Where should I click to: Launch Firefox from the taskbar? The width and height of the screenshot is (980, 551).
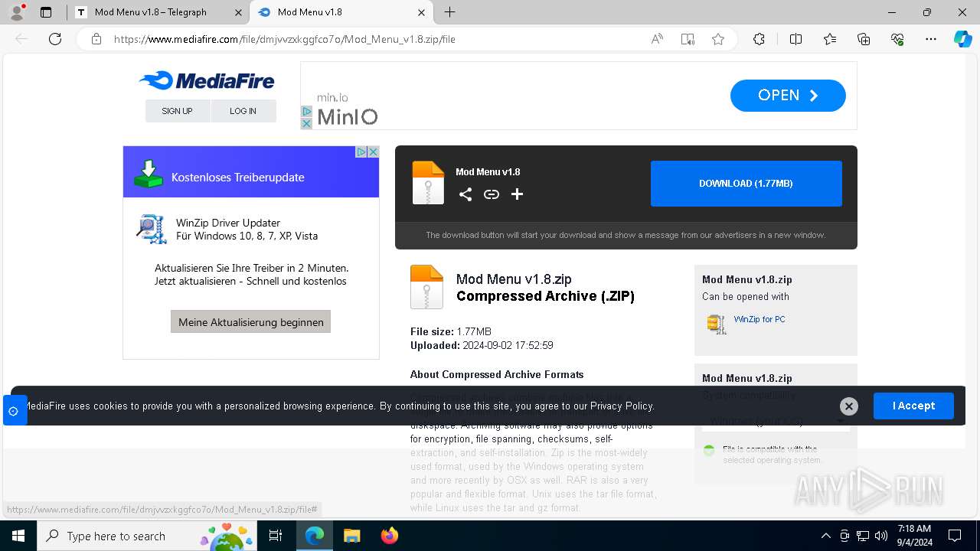pos(389,536)
